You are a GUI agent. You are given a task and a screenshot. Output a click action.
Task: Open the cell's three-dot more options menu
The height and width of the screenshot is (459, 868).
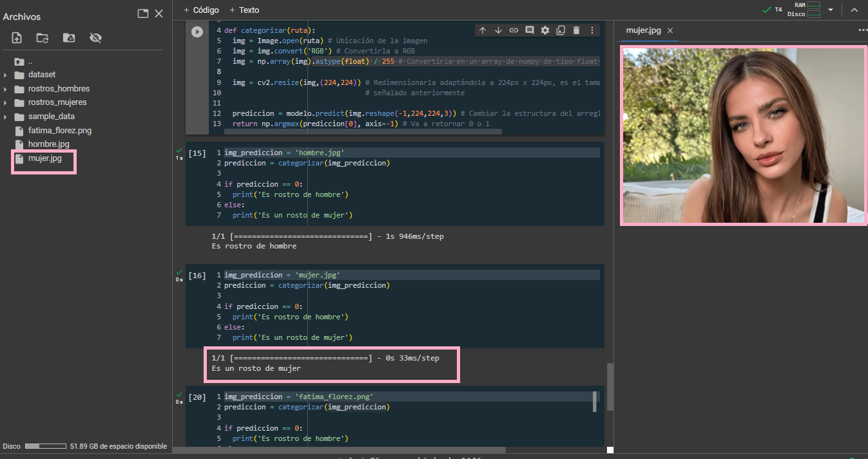[592, 30]
